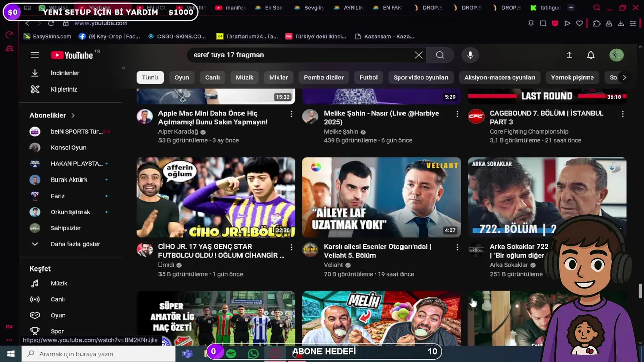Open CİHO JR. video thumbnail

click(x=216, y=197)
